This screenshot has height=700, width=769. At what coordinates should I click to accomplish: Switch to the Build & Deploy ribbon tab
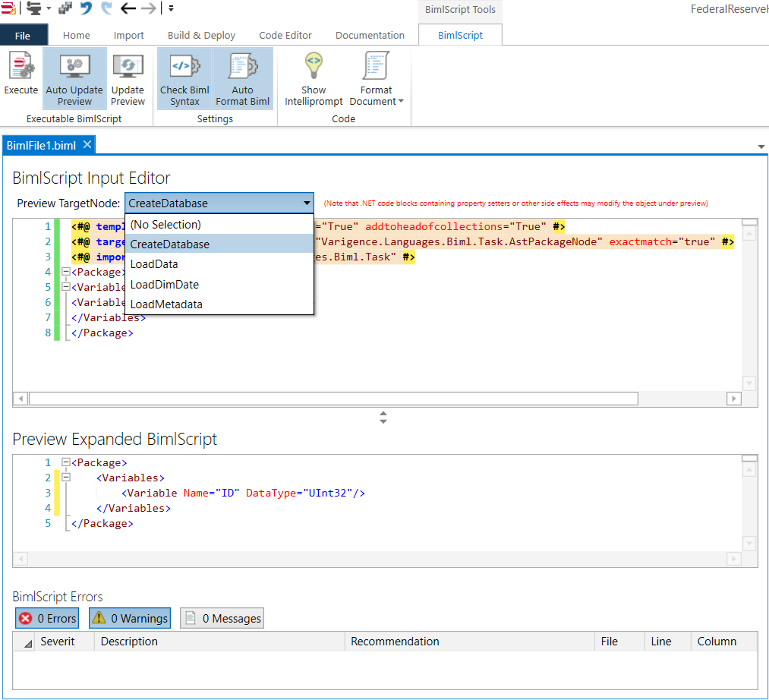pyautogui.click(x=200, y=35)
